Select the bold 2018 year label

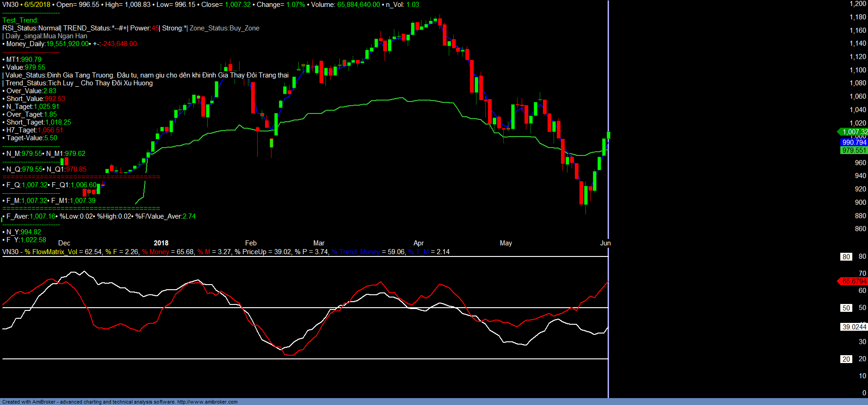pos(161,243)
